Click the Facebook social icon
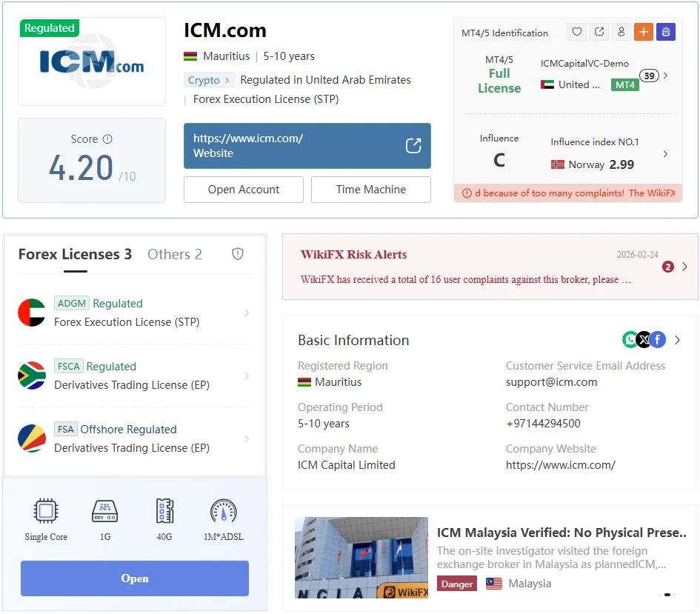Screen dimensions: 700x614 pos(658,339)
